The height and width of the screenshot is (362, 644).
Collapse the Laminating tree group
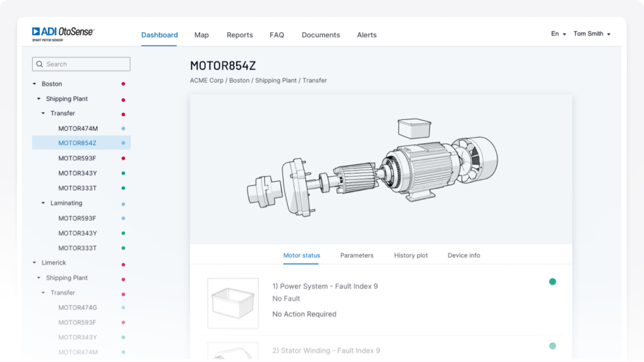pos(43,203)
